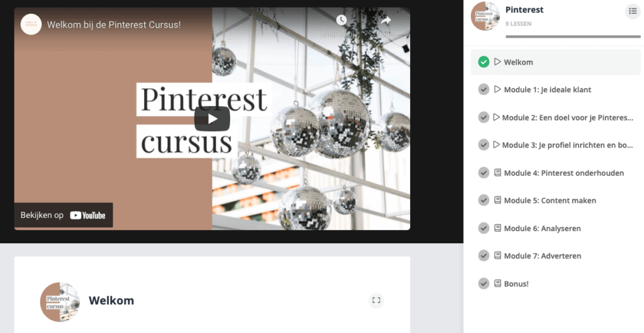Mark Module 7: Adverteren as complete

(484, 256)
